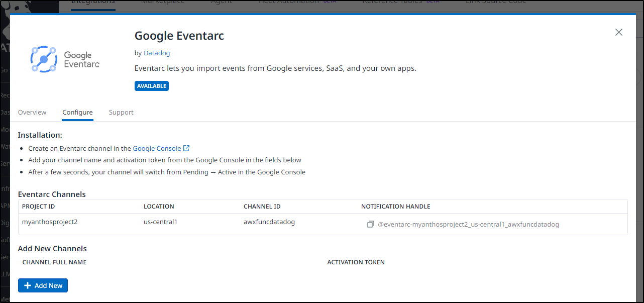Copy the eventarc notification handle
644x303 pixels.
(x=370, y=224)
